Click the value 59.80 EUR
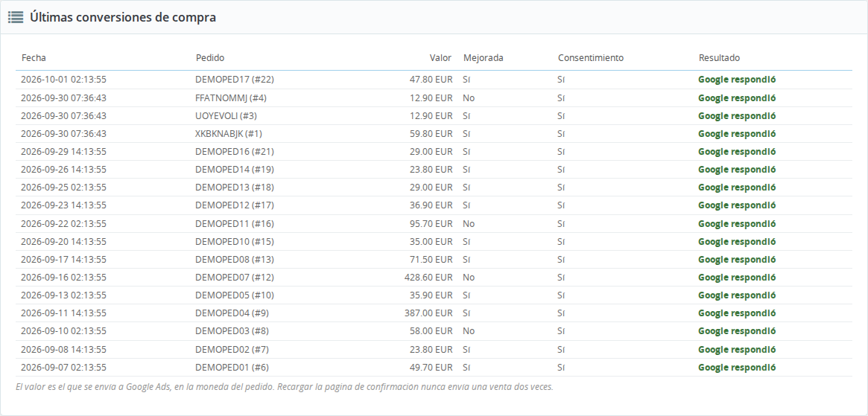This screenshot has height=416, width=868. [x=431, y=133]
